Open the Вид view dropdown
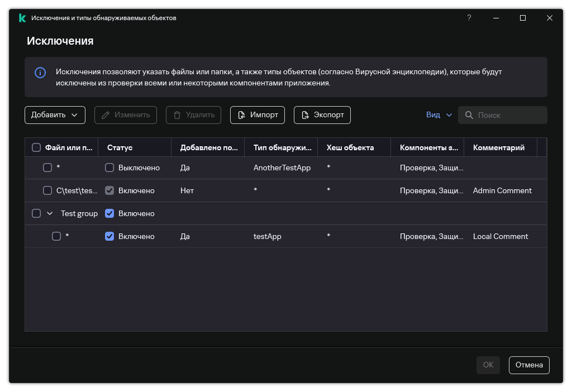This screenshot has height=392, width=572. pyautogui.click(x=439, y=115)
